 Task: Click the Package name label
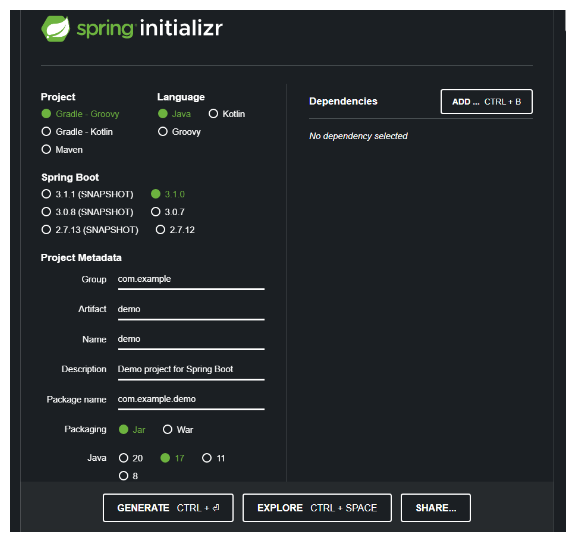click(x=76, y=399)
